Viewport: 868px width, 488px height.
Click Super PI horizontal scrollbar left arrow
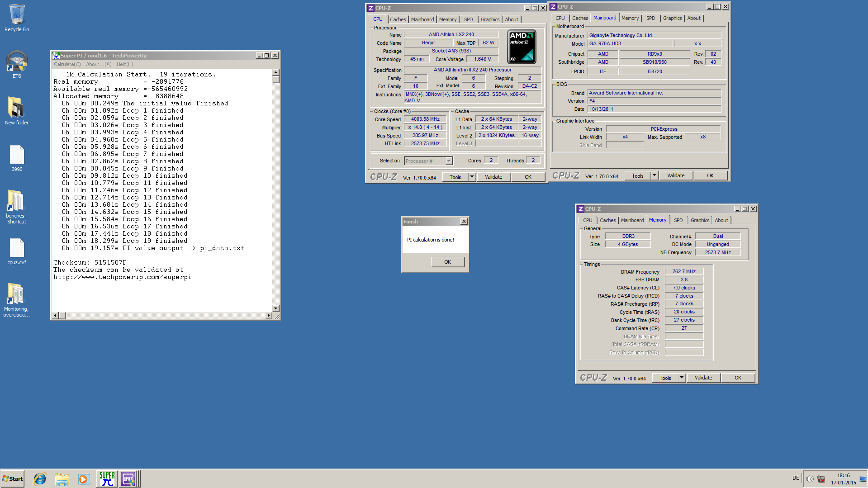(x=55, y=315)
